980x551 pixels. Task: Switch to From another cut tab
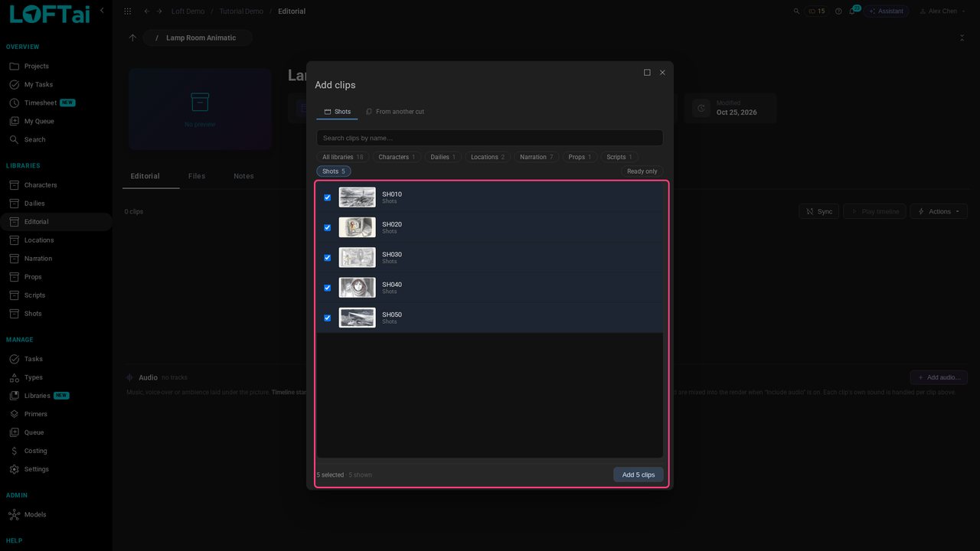395,112
